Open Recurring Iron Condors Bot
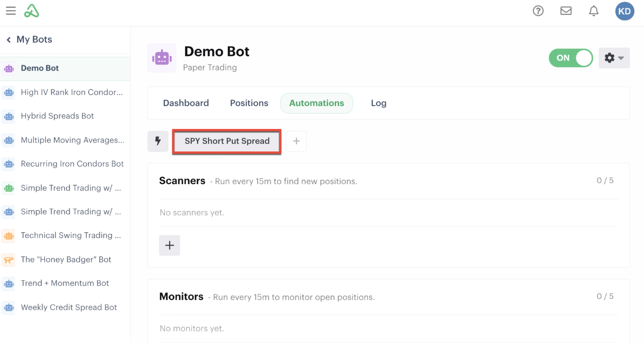Viewport: 644px width, 343px height. pos(65,164)
